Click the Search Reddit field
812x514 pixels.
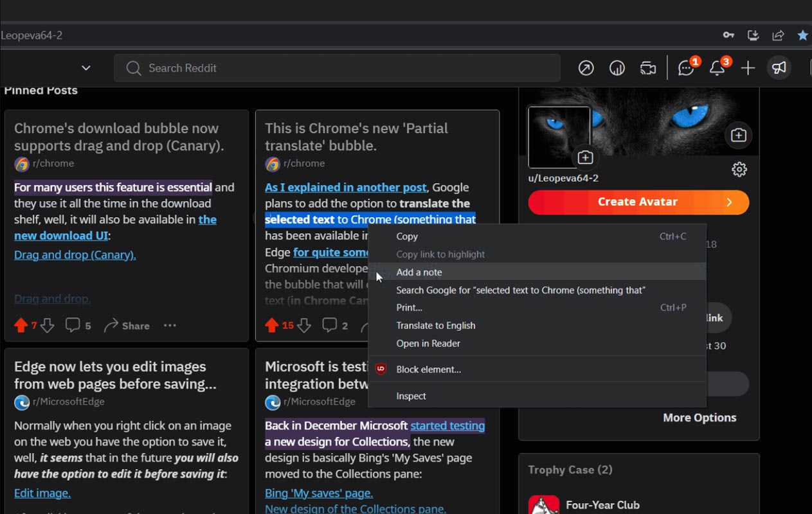click(x=337, y=68)
